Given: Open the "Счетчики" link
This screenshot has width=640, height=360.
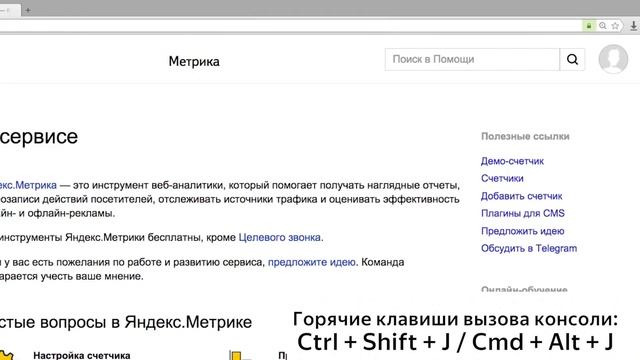Looking at the screenshot, I should [x=502, y=178].
